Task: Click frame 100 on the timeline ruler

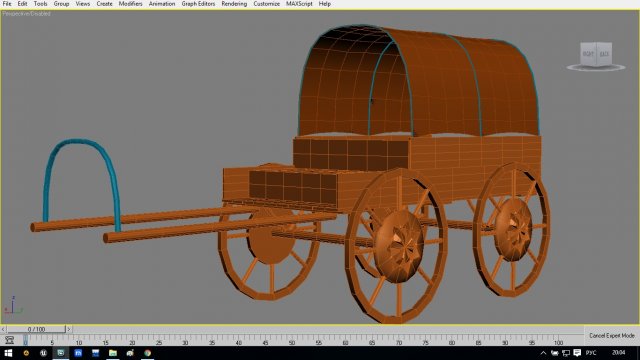Action: tap(558, 342)
